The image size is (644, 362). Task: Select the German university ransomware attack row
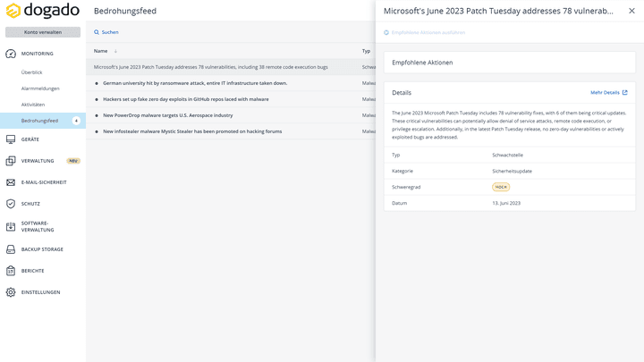pyautogui.click(x=195, y=83)
